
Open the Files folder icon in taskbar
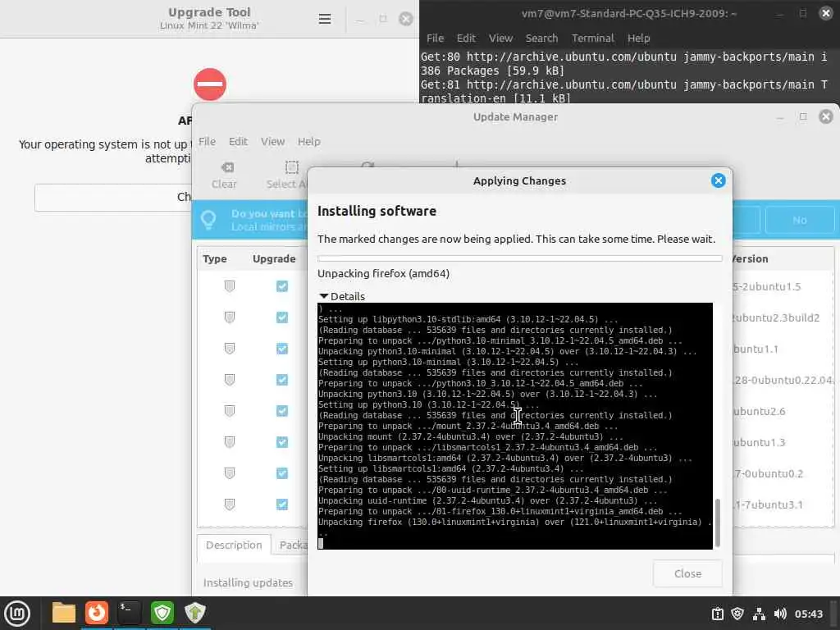[x=64, y=613]
